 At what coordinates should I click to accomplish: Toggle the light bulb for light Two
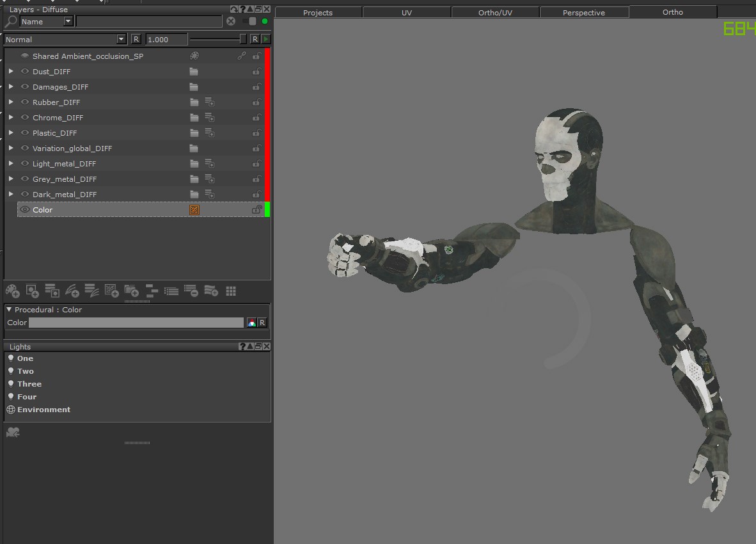click(x=11, y=371)
